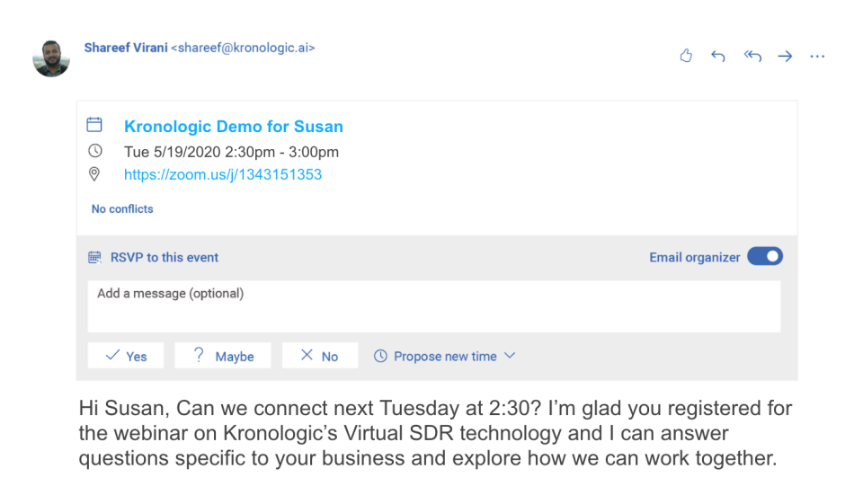863x504 pixels.
Task: Respond Maybe to the event
Action: [x=224, y=356]
